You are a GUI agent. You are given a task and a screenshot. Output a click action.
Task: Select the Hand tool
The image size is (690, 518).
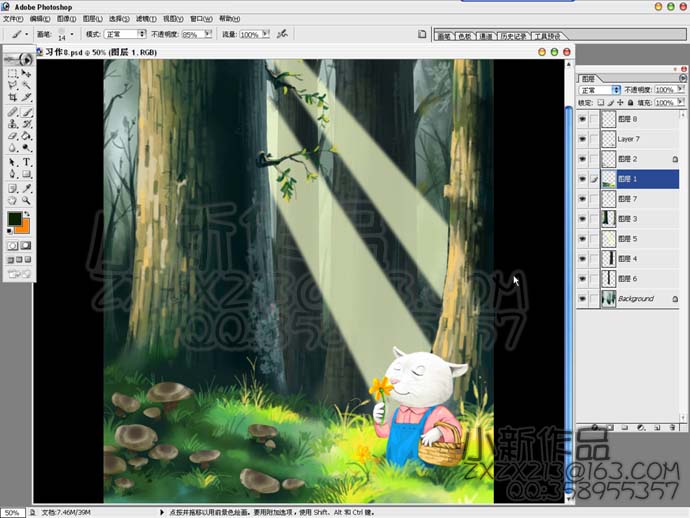click(12, 200)
